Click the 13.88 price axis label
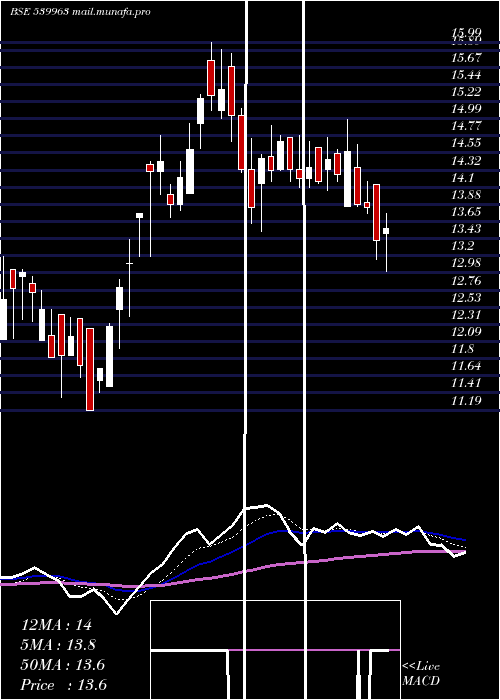Screen dimensions: 500x700 [467, 195]
